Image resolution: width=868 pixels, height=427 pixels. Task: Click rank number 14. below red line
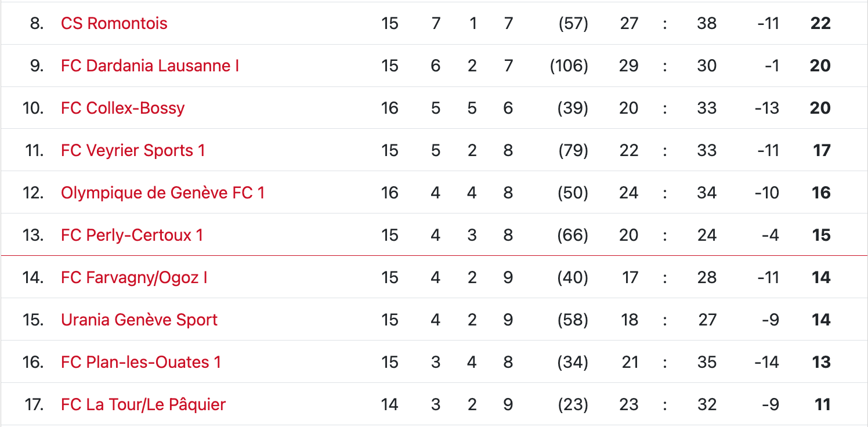click(x=33, y=278)
